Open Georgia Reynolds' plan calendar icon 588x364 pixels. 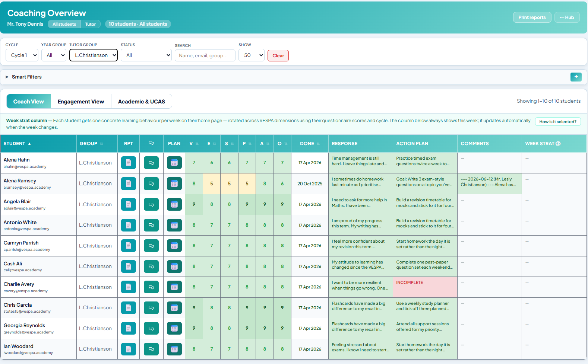coord(174,328)
